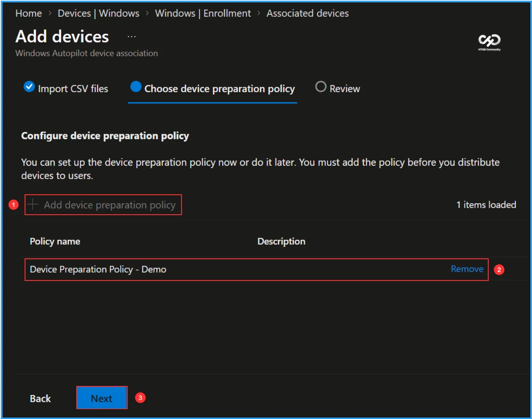Select the Choose device preparation policy step
This screenshot has height=419, width=532.
coord(212,89)
